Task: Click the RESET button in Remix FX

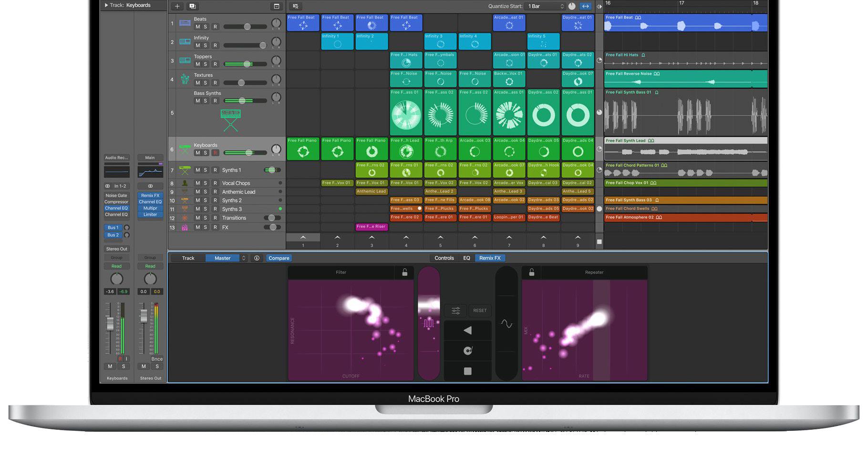Action: click(x=480, y=311)
